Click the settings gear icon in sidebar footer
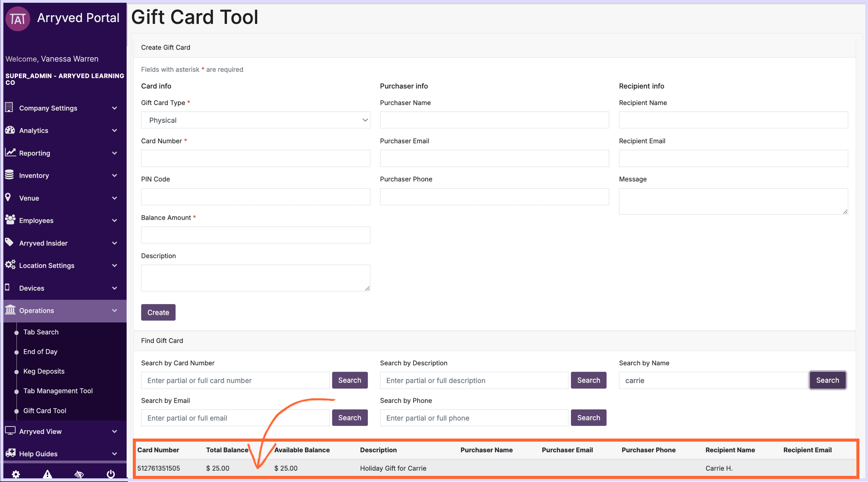The image size is (868, 482). (x=16, y=474)
